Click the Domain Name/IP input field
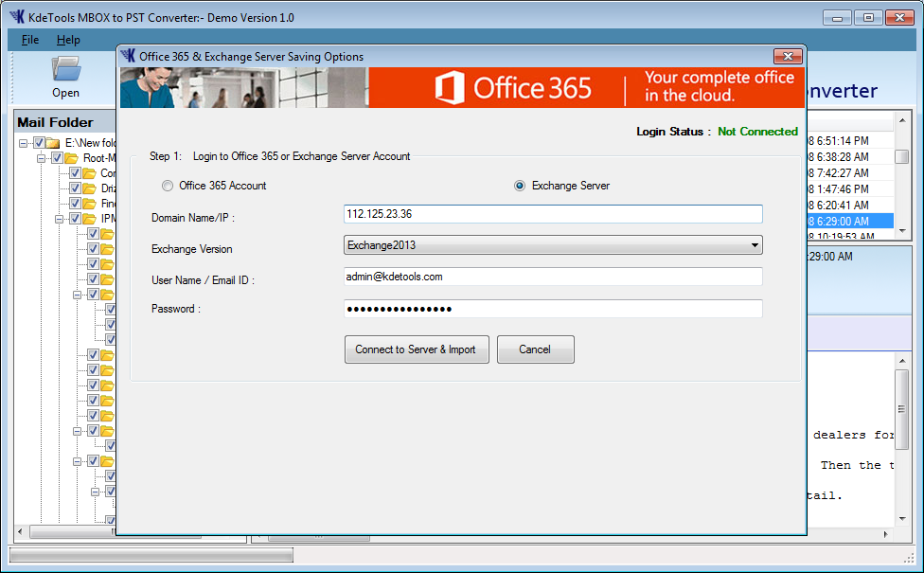 553,214
